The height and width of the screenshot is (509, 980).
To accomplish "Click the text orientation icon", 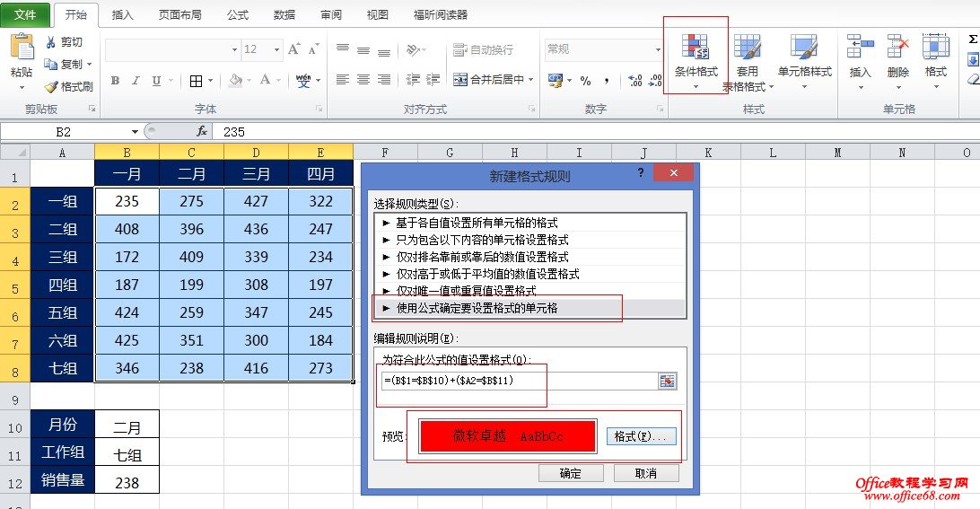I will [x=413, y=49].
